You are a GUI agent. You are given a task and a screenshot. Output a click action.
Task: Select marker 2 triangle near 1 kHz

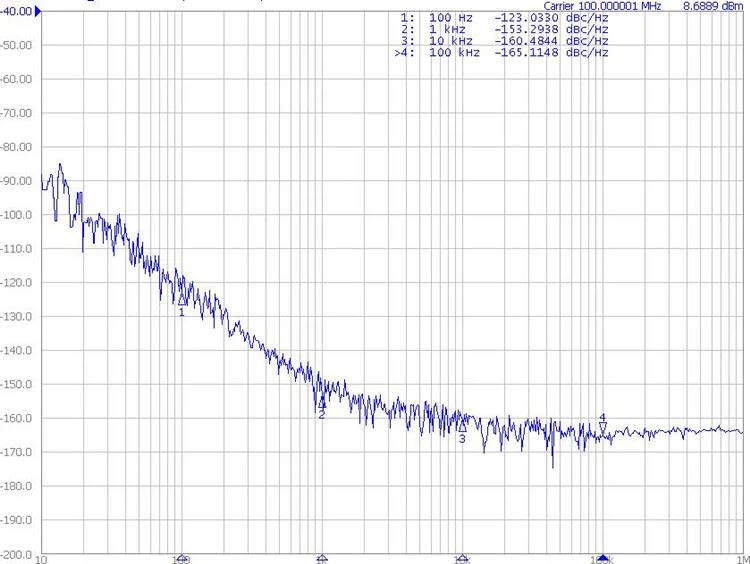[x=322, y=403]
